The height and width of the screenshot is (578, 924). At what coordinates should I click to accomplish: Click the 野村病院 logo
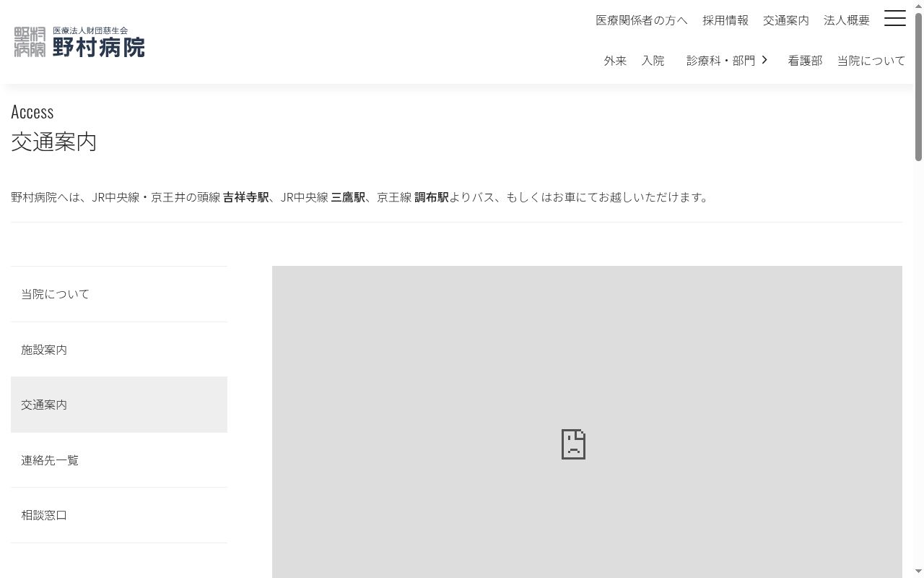79,42
